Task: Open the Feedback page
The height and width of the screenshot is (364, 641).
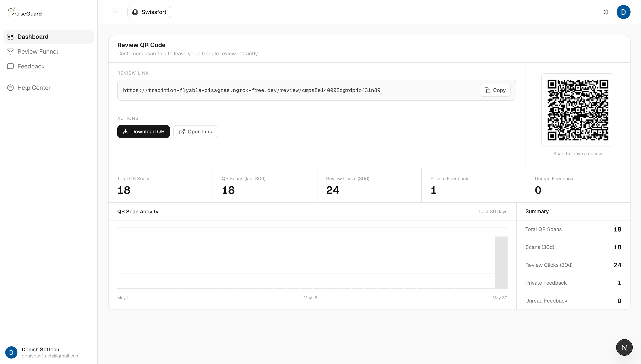Action: point(48,66)
